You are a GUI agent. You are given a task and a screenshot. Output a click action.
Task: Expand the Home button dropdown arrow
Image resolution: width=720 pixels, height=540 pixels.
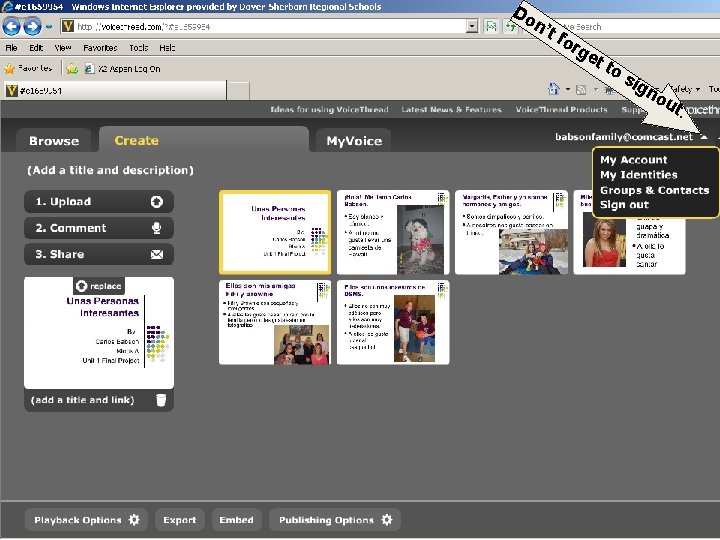(x=568, y=89)
